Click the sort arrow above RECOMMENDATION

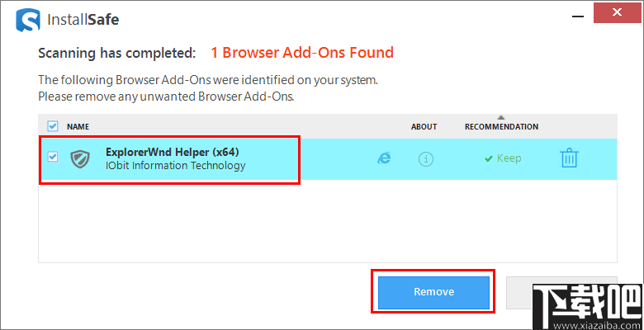[501, 118]
